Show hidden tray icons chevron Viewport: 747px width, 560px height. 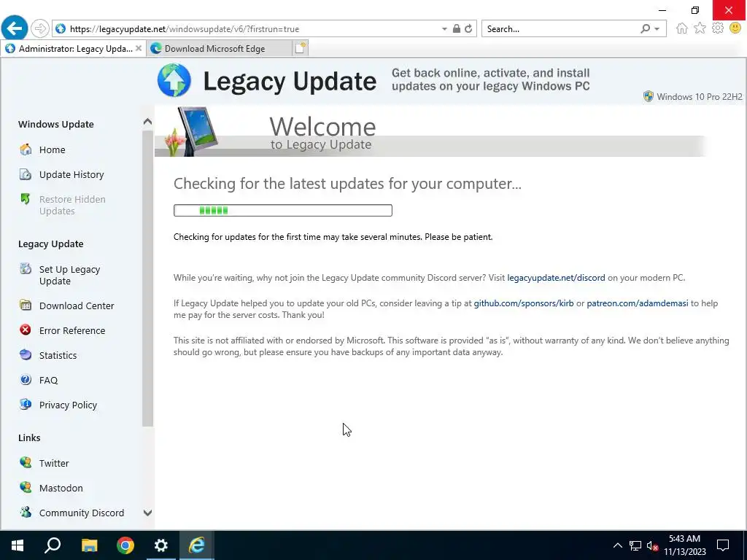click(x=617, y=545)
